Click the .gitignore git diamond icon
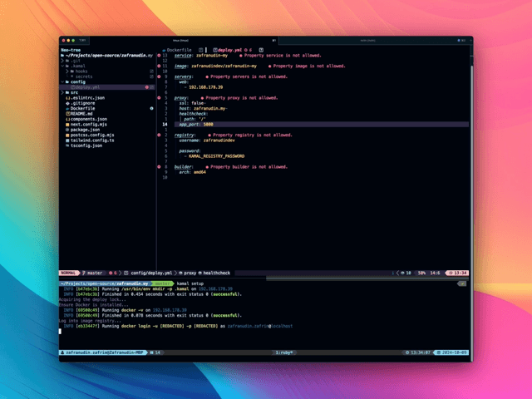 67,103
